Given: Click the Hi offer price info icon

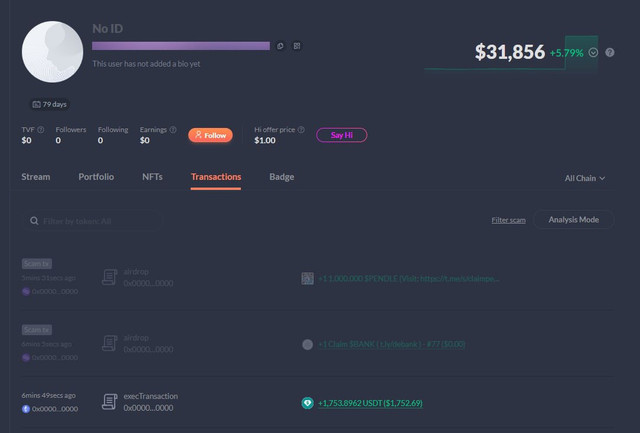Looking at the screenshot, I should coord(300,129).
